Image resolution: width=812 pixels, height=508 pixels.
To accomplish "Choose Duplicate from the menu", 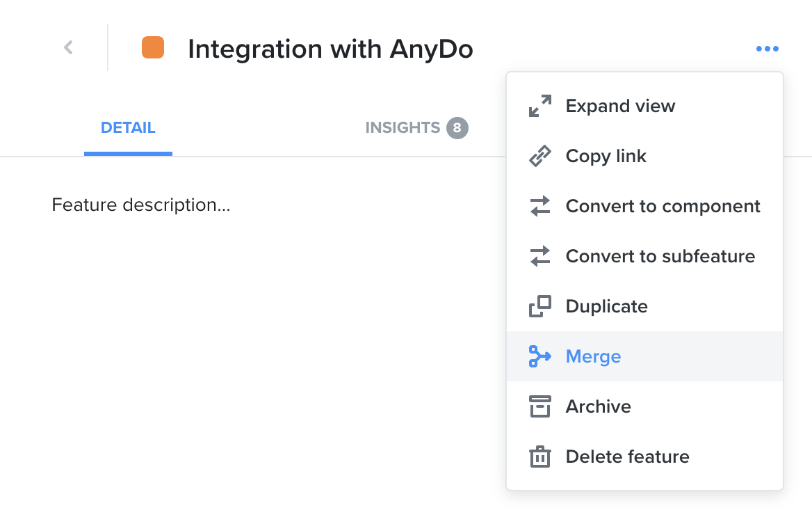I will click(644, 306).
